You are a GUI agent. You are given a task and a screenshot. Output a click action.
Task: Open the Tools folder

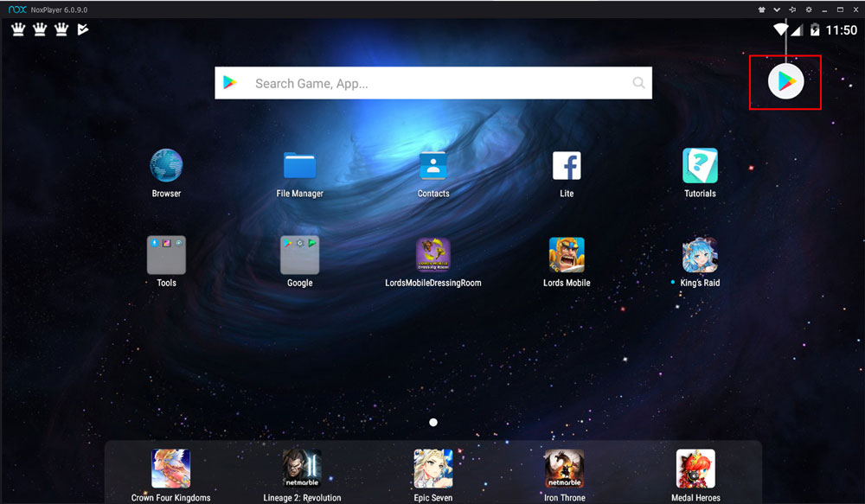click(x=166, y=255)
